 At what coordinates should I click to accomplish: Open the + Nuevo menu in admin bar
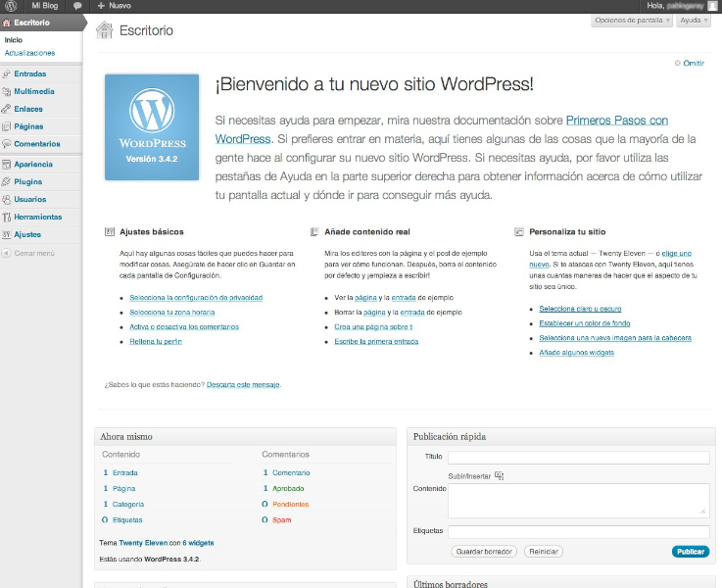[115, 6]
